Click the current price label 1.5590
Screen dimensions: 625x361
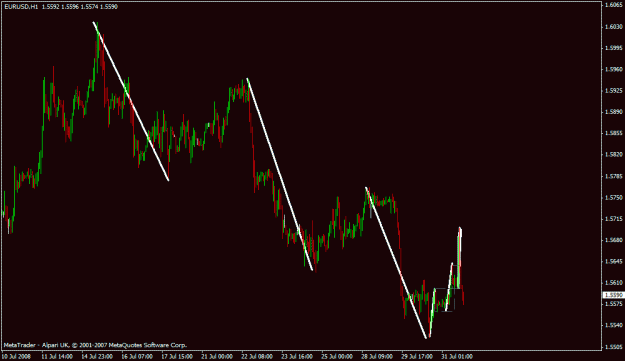coord(613,295)
